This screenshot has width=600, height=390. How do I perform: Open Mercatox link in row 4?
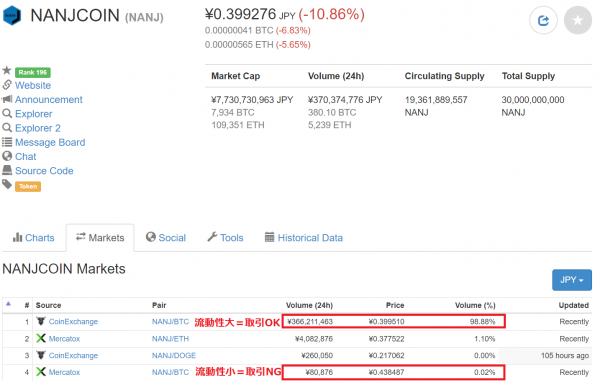[64, 372]
